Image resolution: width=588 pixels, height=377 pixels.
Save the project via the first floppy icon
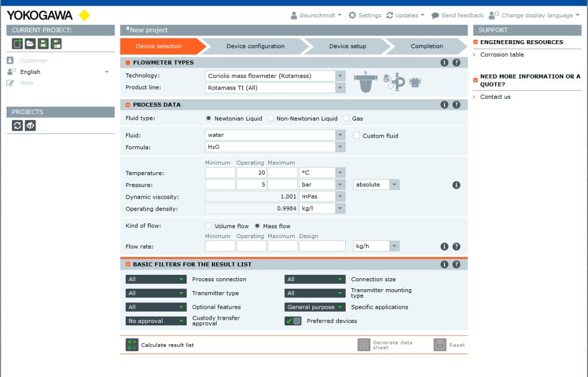click(x=44, y=44)
